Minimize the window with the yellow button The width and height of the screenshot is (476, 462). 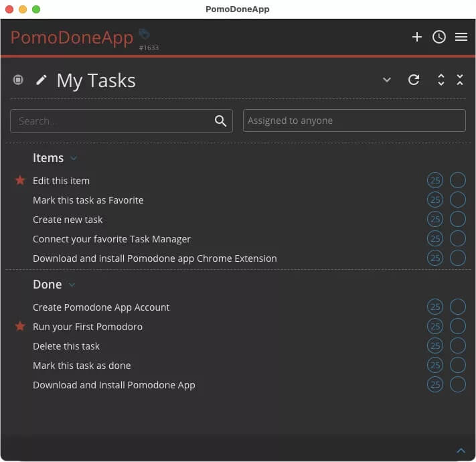pos(23,9)
